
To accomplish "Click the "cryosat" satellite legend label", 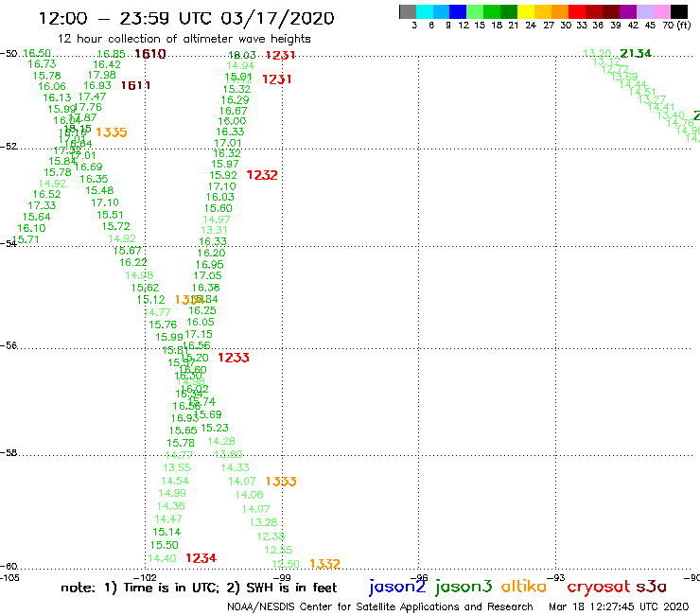I will pos(598,588).
